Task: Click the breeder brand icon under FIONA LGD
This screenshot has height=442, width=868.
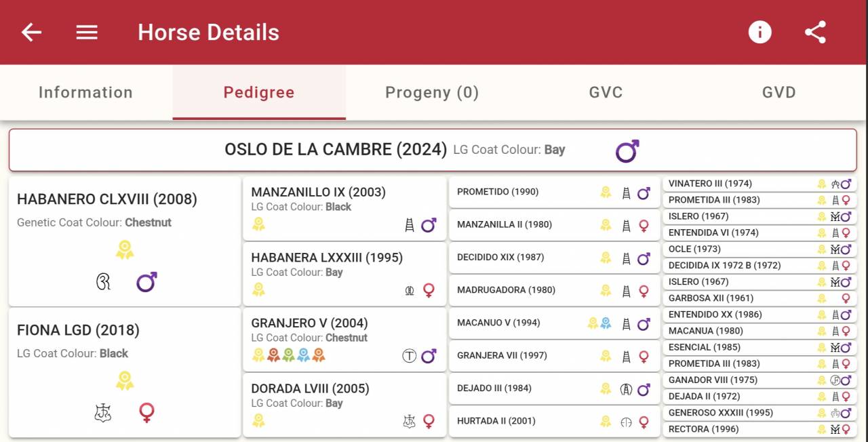Action: click(x=103, y=412)
